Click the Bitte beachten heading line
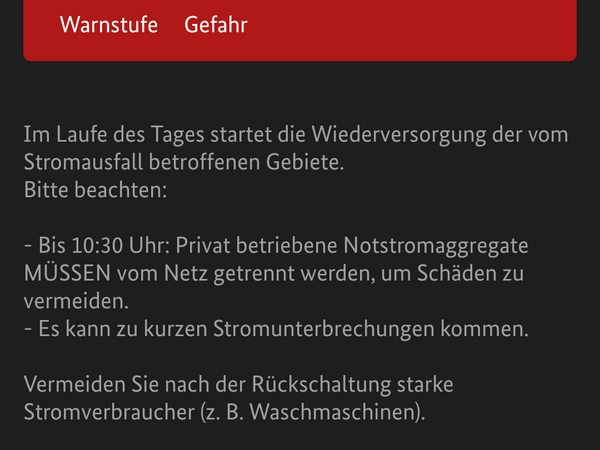 [96, 189]
